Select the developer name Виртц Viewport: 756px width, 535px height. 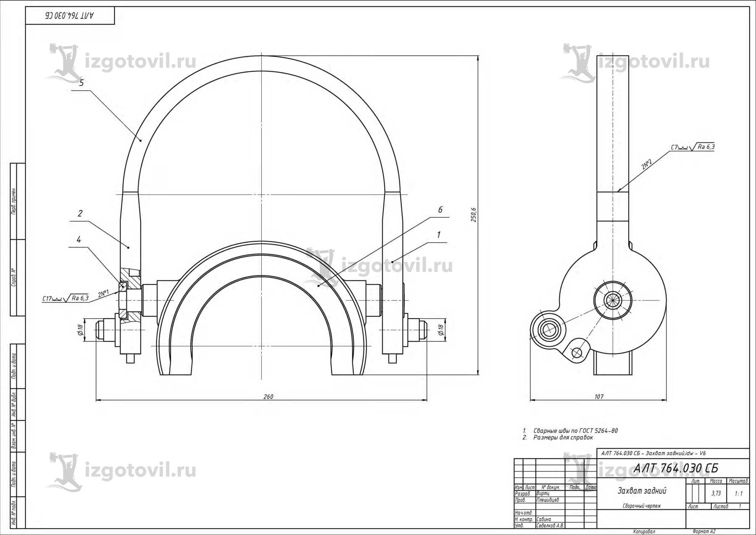[543, 494]
